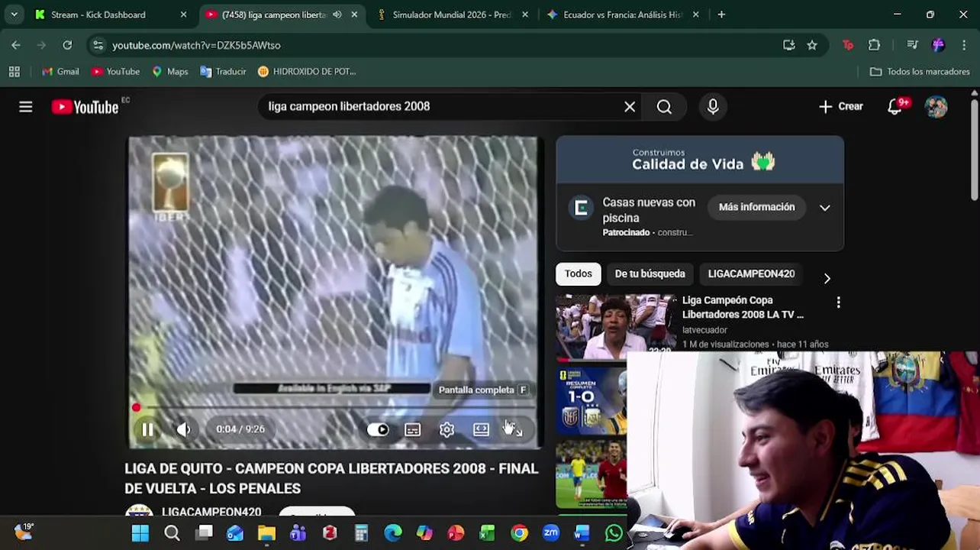
Task: Open the YouTube account avatar menu
Action: coord(936,107)
